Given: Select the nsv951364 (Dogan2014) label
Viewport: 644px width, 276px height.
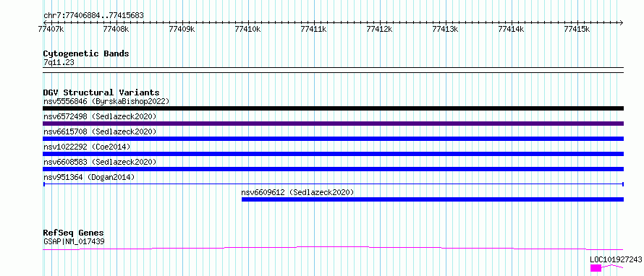Looking at the screenshot, I should 89,177.
